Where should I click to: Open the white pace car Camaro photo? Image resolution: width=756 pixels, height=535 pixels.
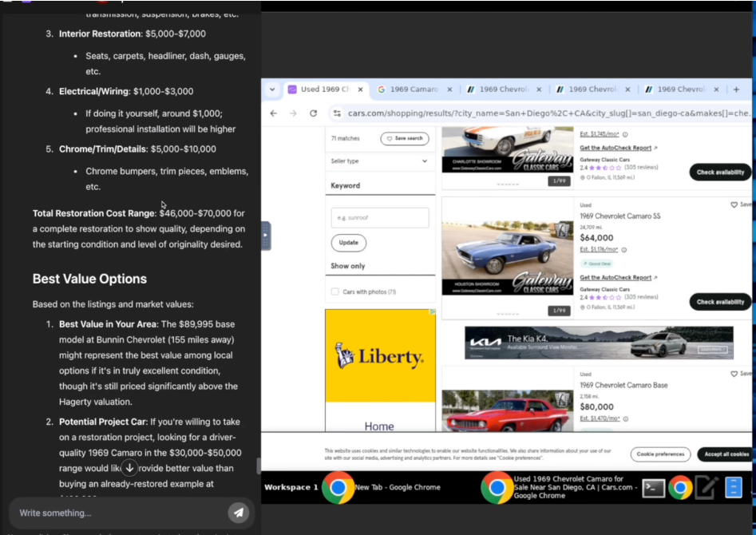pos(508,149)
